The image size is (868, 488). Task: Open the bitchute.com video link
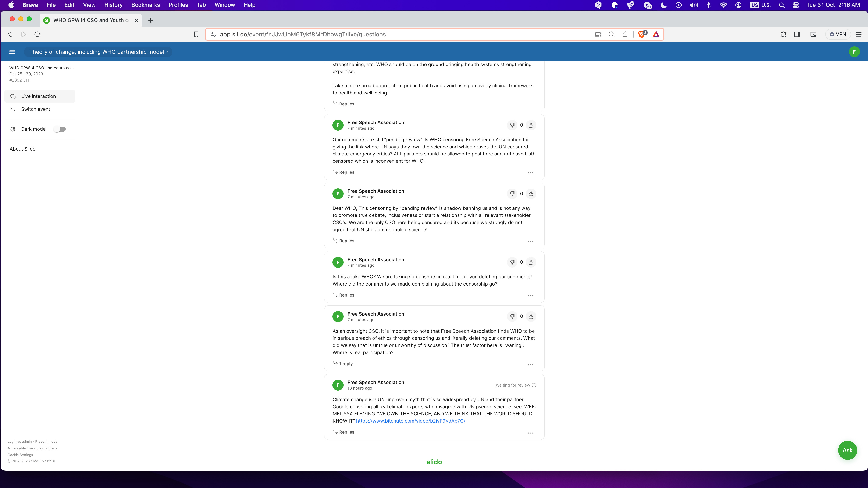click(x=410, y=421)
